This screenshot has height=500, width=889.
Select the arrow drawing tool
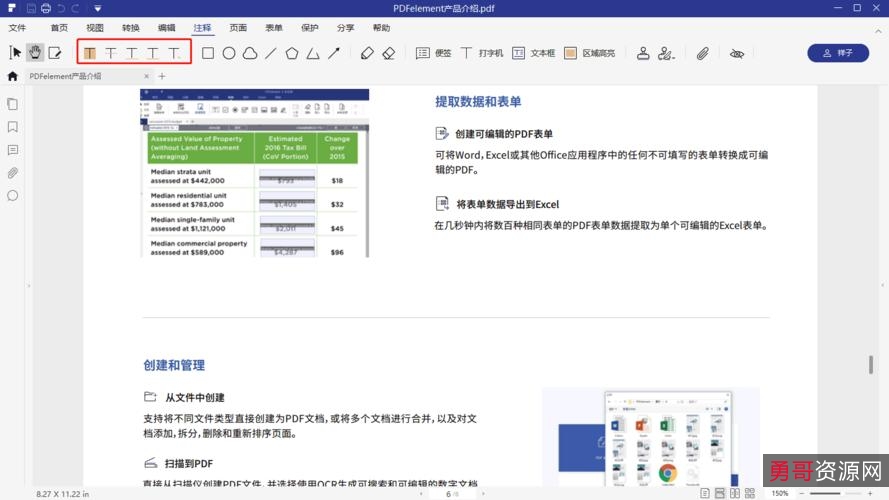point(334,53)
